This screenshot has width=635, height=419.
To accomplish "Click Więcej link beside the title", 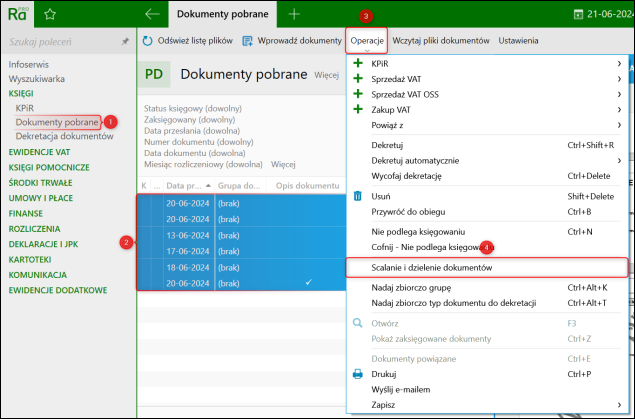I will (x=326, y=75).
